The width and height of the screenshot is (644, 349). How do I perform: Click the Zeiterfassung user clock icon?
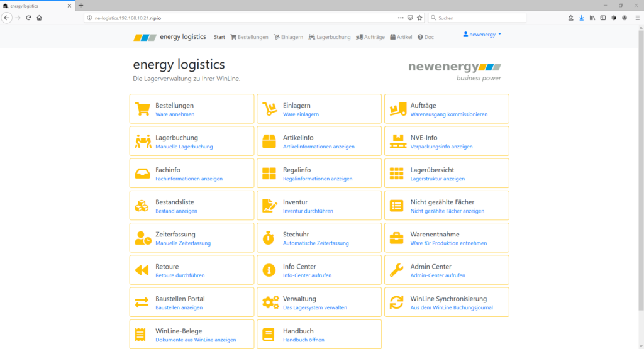coord(143,238)
